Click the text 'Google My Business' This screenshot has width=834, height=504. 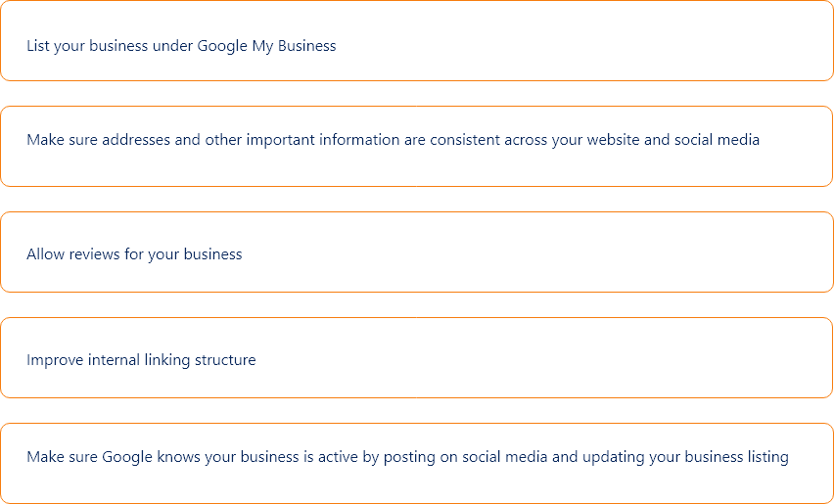pyautogui.click(x=266, y=46)
